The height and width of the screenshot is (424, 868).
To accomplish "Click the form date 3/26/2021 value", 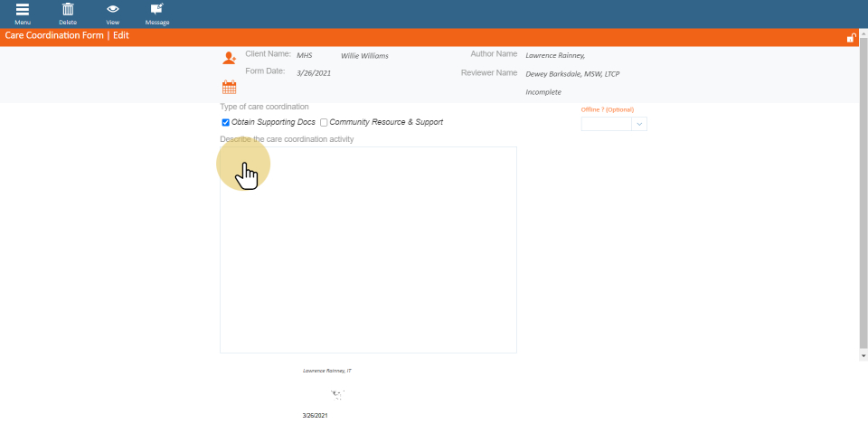I will (314, 72).
